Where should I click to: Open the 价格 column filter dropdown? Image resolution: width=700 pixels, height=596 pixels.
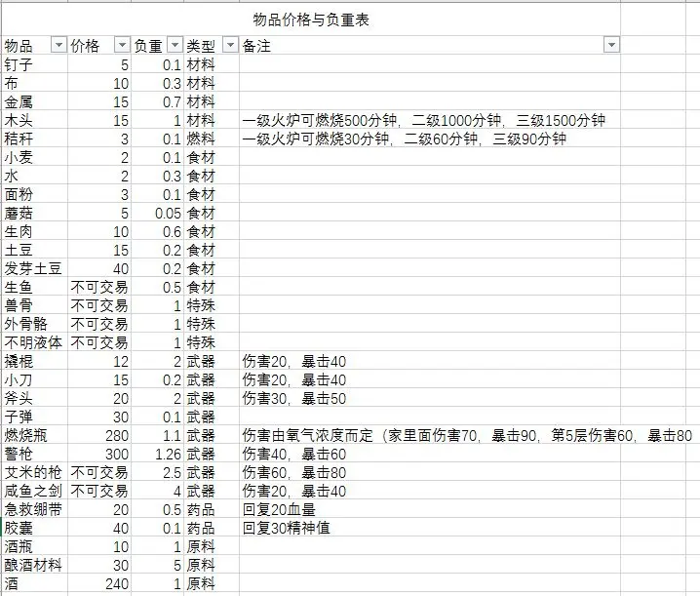pos(122,46)
